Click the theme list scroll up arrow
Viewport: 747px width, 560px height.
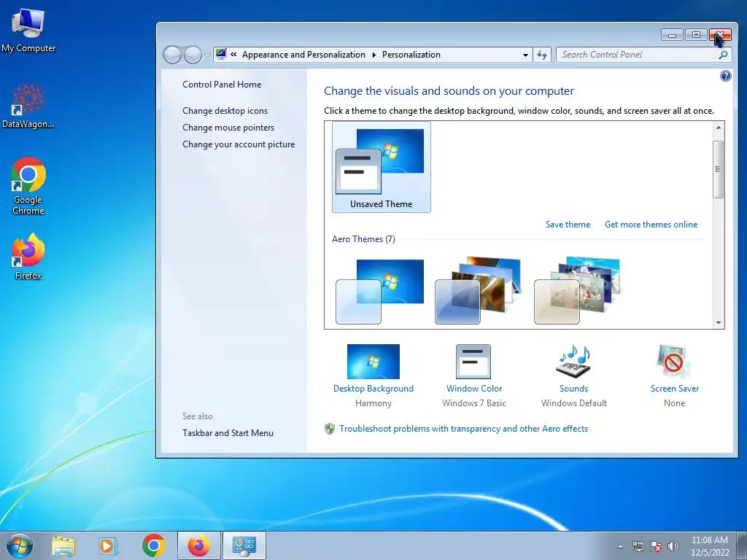coord(719,128)
